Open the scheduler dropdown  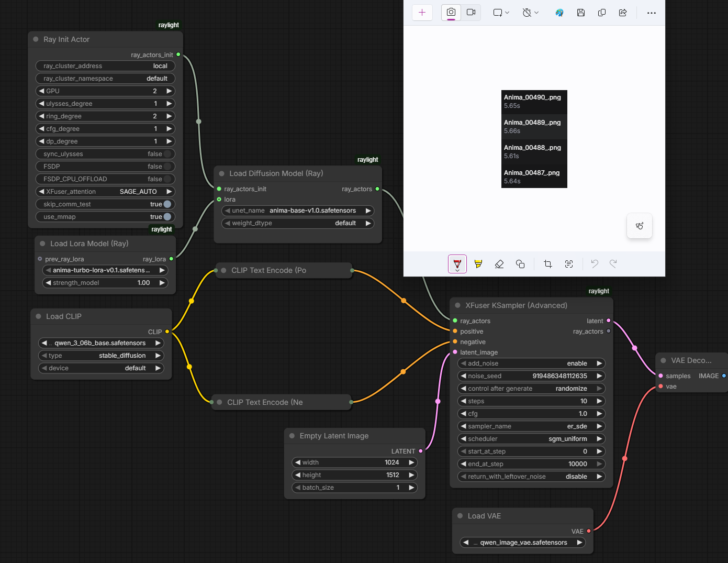(x=531, y=439)
